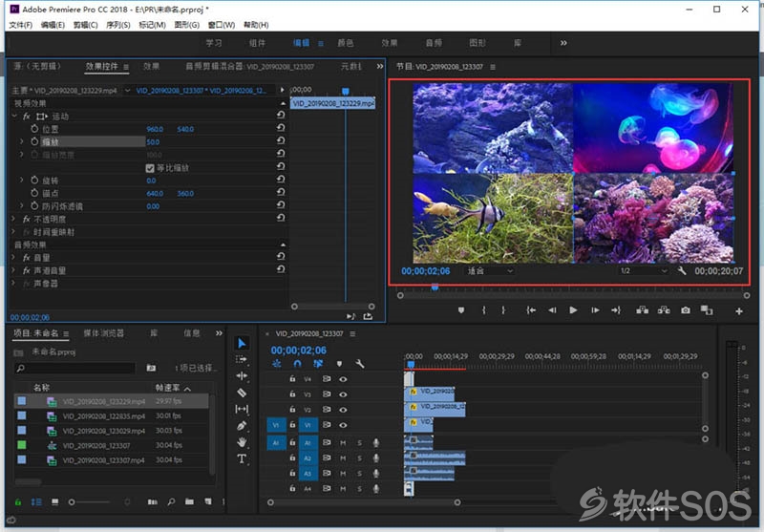This screenshot has width=764, height=532.
Task: Open the 音频剪辑混合器 tab
Action: [x=250, y=66]
